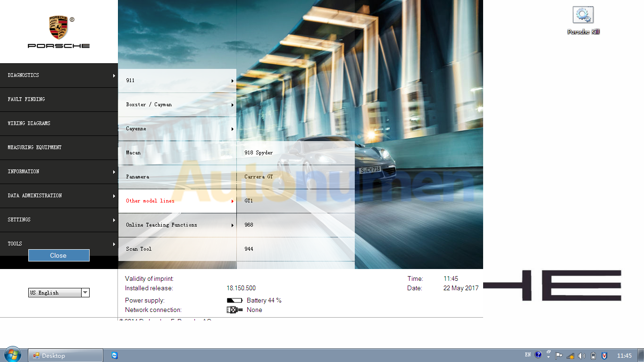Click the blue help tray icon
644x362 pixels.
coord(538,355)
